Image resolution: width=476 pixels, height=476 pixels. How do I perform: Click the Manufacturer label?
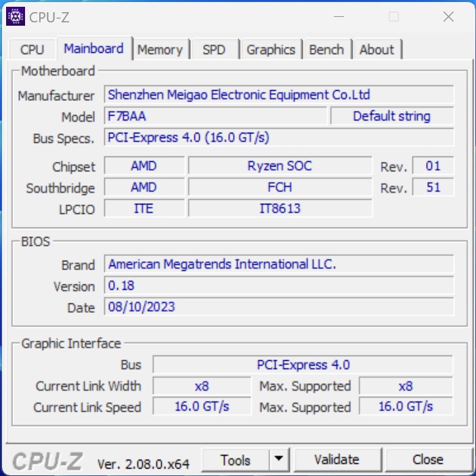click(x=56, y=96)
